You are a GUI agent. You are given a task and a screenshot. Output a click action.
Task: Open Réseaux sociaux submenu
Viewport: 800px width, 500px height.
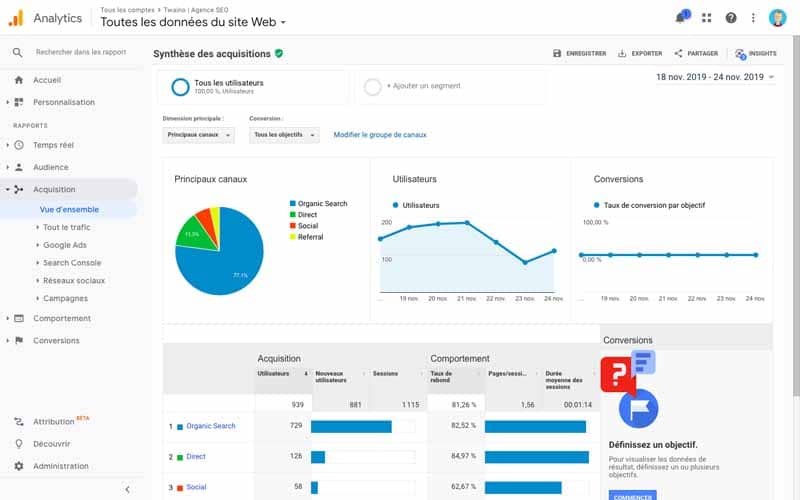(74, 281)
